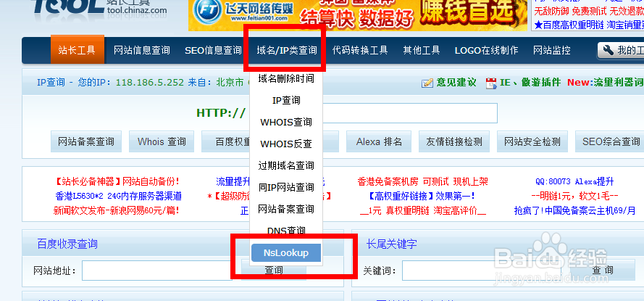The image size is (644, 301).
Task: Click the Whois 查询 button
Action: (162, 142)
